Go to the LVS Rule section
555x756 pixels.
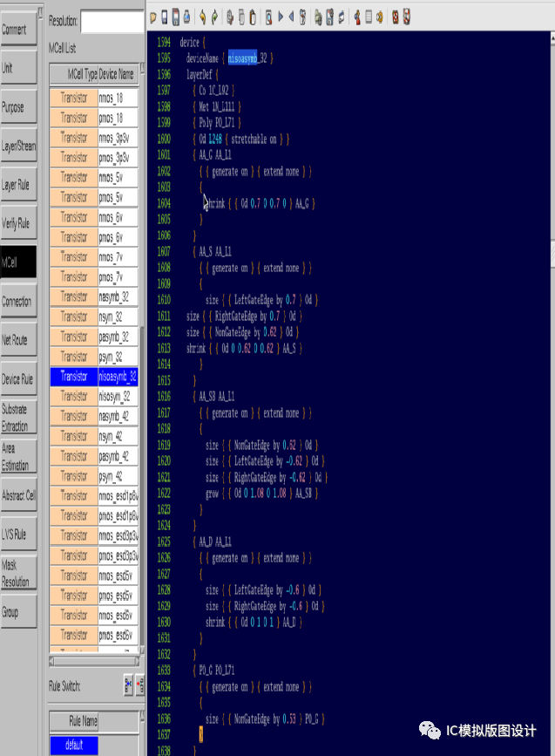18,535
